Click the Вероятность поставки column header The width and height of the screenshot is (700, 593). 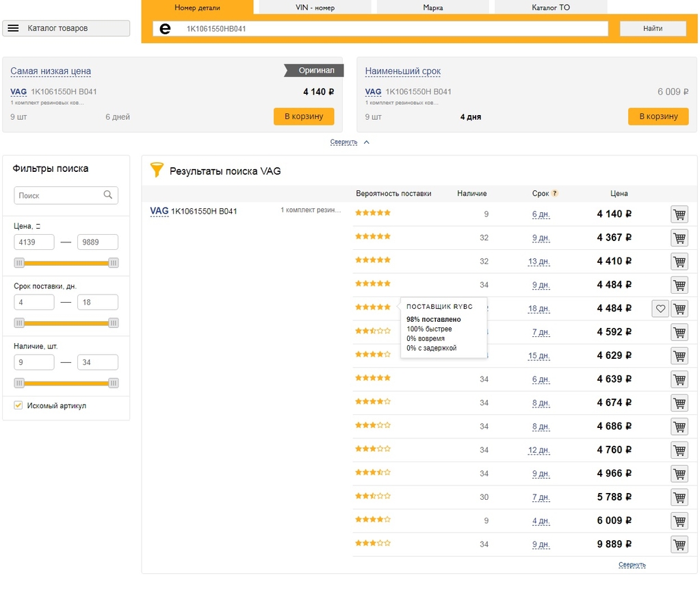pos(393,194)
